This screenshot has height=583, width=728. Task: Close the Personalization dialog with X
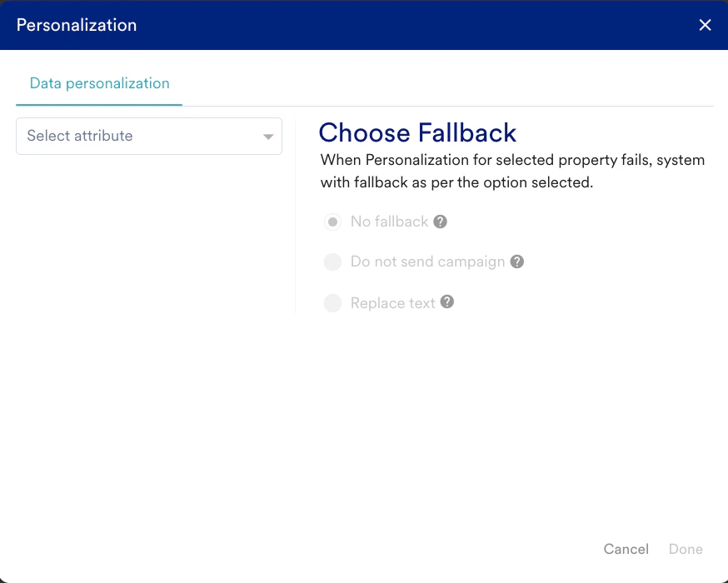click(705, 25)
